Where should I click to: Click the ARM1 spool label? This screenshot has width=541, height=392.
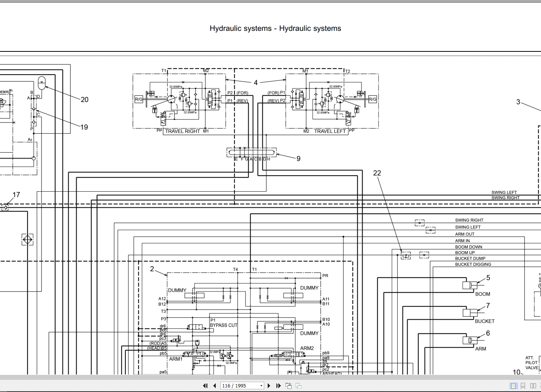pyautogui.click(x=176, y=359)
